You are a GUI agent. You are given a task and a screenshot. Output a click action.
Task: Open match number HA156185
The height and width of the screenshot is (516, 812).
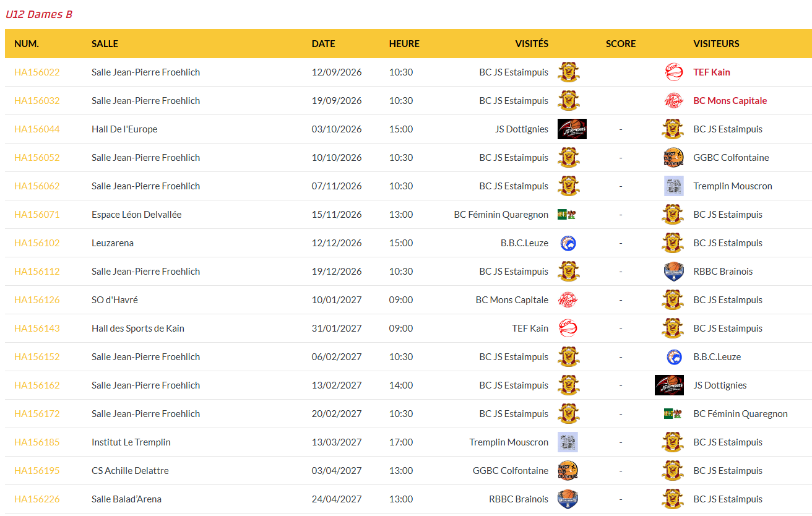(x=37, y=442)
